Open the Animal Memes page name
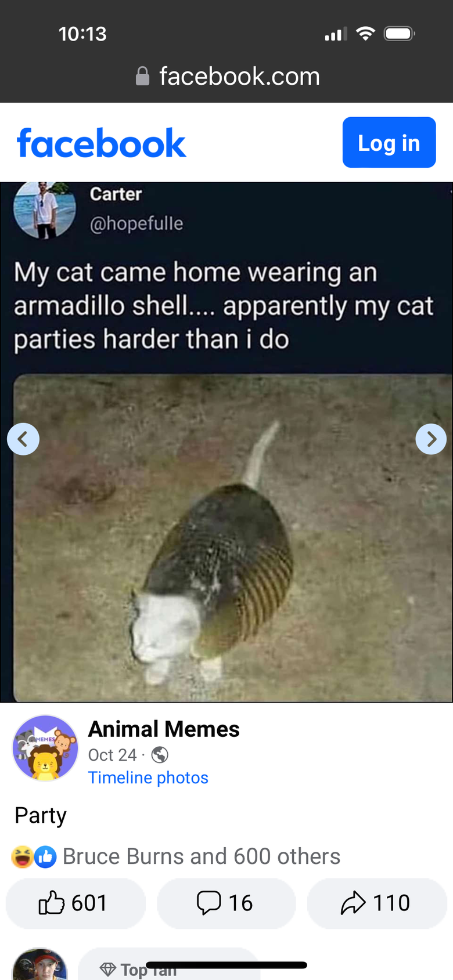Screen dimensions: 453x980 [164, 729]
